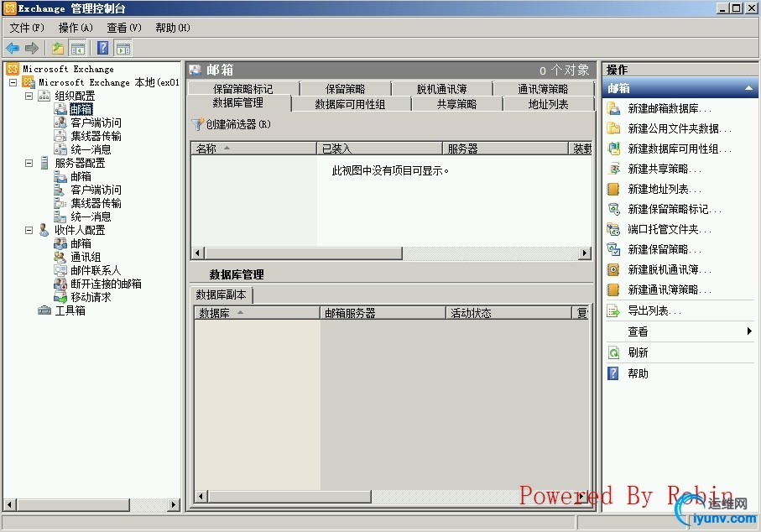This screenshot has width=761, height=532.
Task: Click the 工具箱 toolbox icon in tree
Action: pos(44,310)
